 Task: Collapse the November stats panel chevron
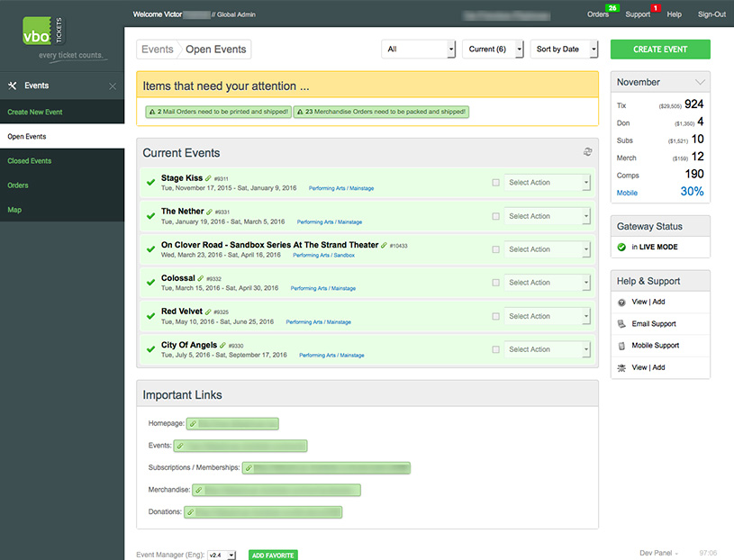coord(700,82)
